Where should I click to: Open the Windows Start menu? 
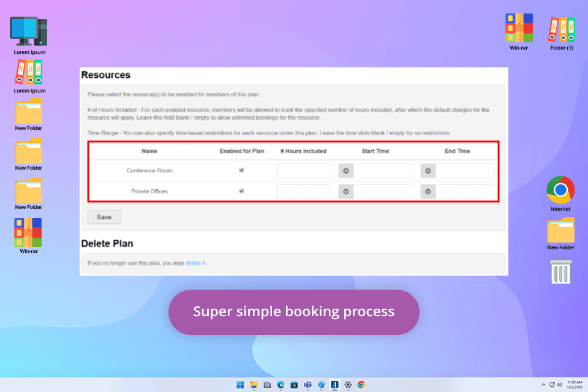tap(240, 385)
